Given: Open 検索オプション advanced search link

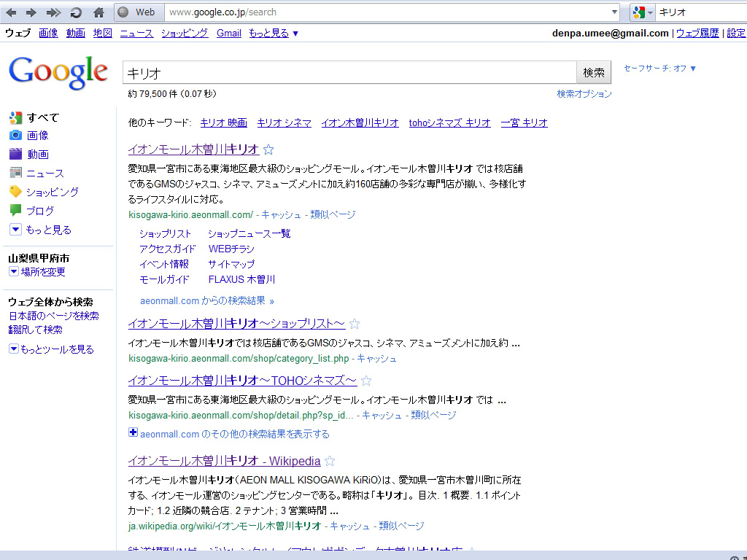Looking at the screenshot, I should (x=584, y=94).
